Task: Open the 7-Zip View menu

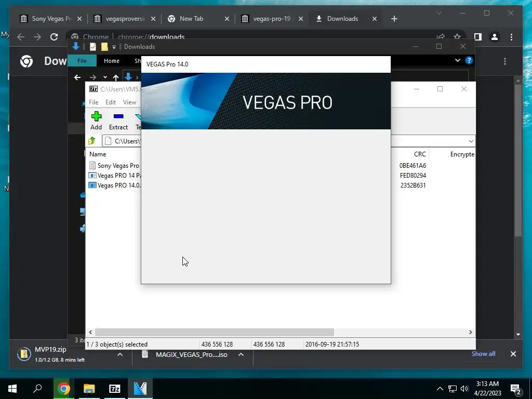Action: coord(129,102)
